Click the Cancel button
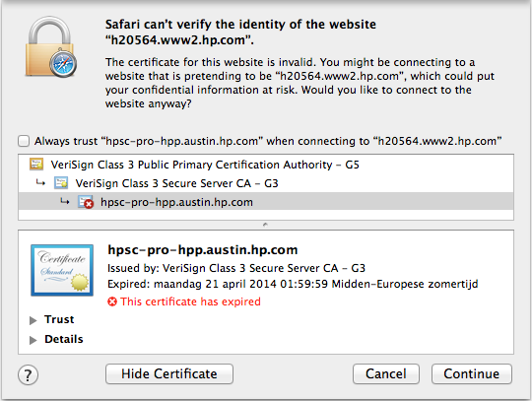Image resolution: width=532 pixels, height=401 pixels. pos(386,373)
